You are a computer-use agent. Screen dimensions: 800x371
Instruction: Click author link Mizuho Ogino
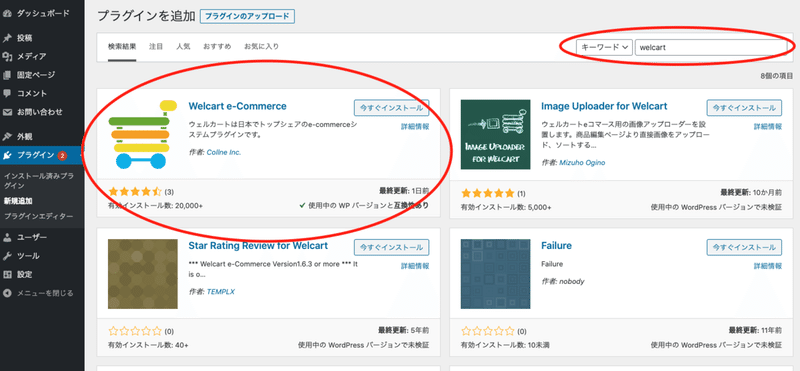coord(582,162)
